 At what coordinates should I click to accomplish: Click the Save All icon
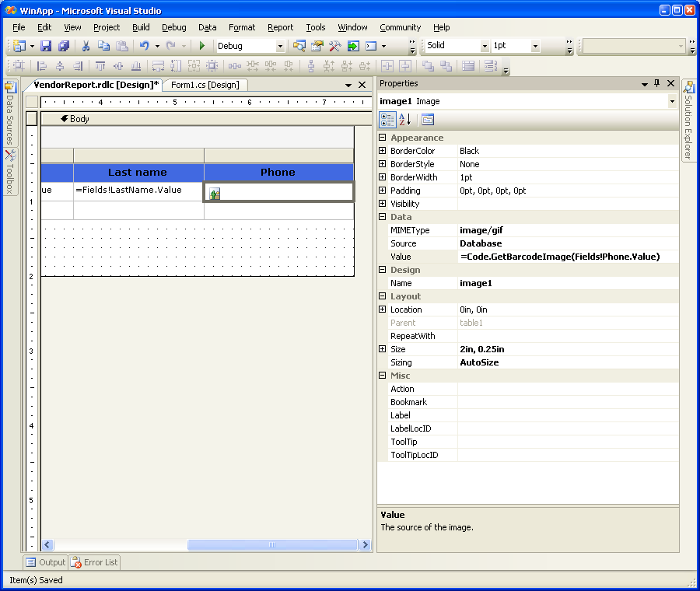(x=63, y=47)
